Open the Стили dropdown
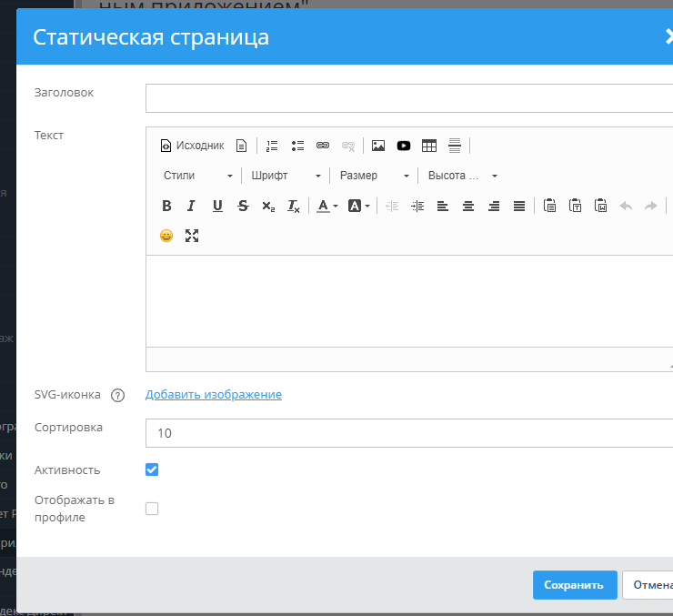The height and width of the screenshot is (616, 673). click(197, 176)
